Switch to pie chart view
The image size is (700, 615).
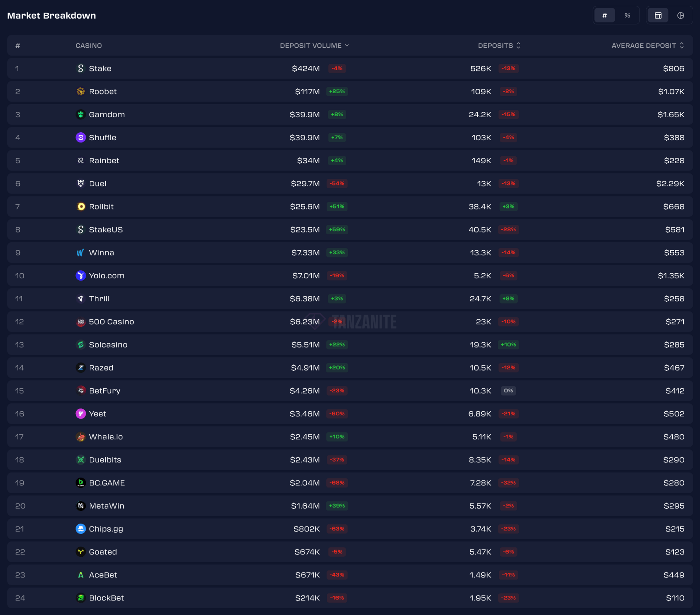[x=680, y=15]
